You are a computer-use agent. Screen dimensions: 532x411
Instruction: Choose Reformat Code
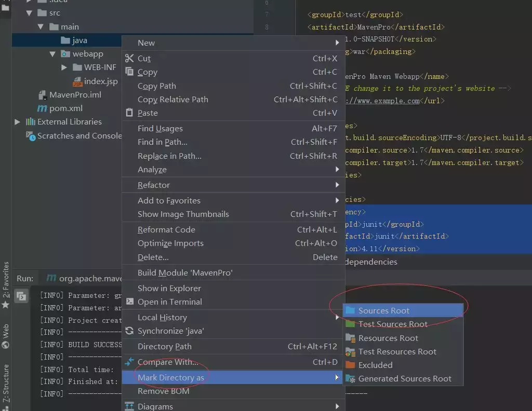[233, 229]
